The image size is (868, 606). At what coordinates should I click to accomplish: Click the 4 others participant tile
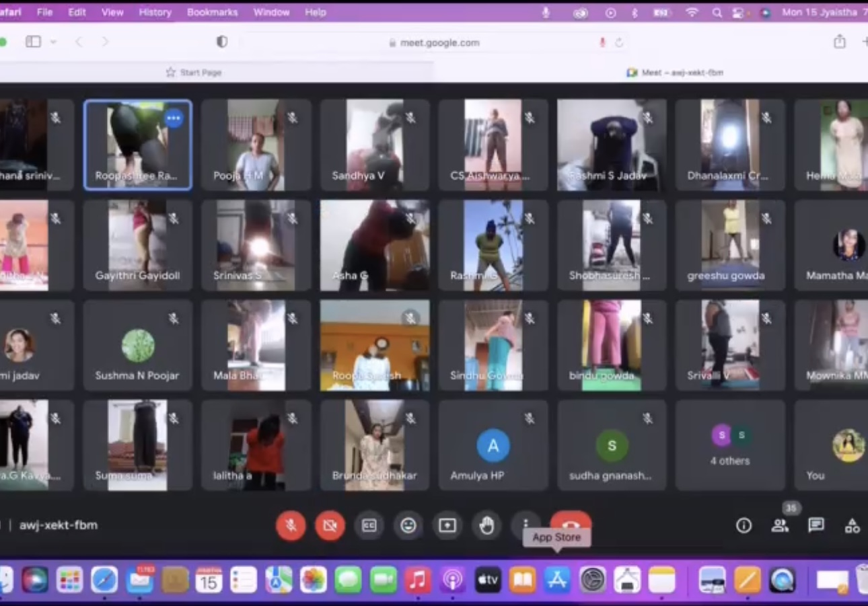pyautogui.click(x=730, y=445)
